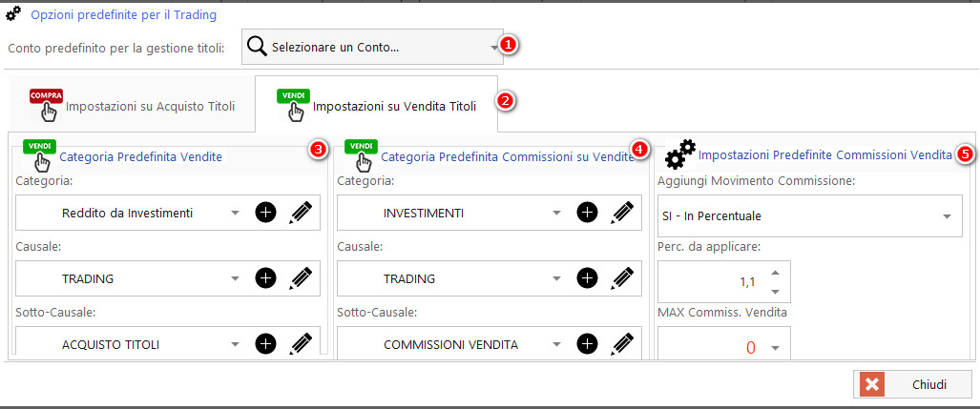Edit TRADING causale in Commissioni panel
Viewport: 980px width, 409px height.
[622, 278]
